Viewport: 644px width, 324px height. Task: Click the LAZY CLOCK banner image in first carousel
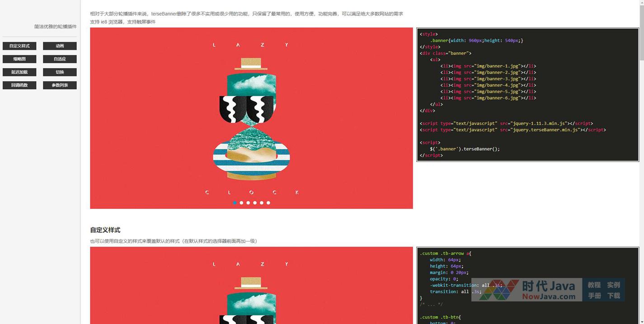(x=251, y=118)
